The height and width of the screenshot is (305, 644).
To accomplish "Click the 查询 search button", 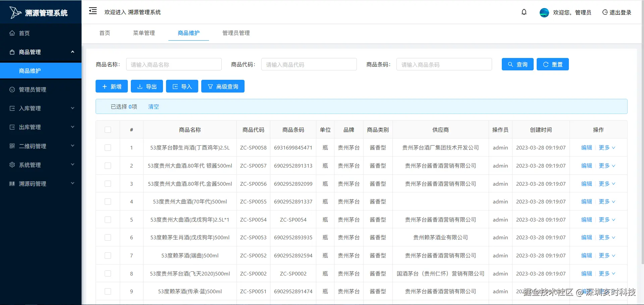I will click(x=518, y=64).
